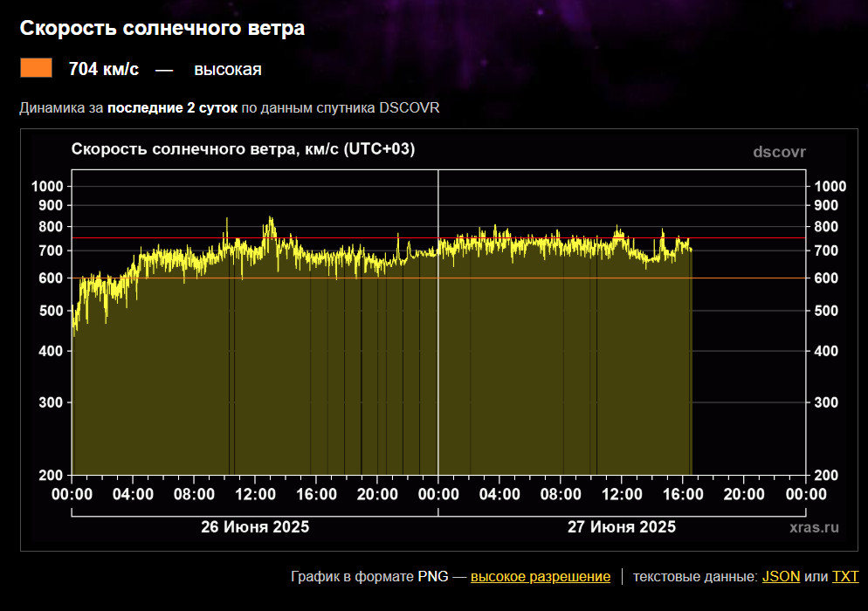This screenshot has height=611, width=868.
Task: Click the chart title with "(UTC+03)"
Action: 243,149
